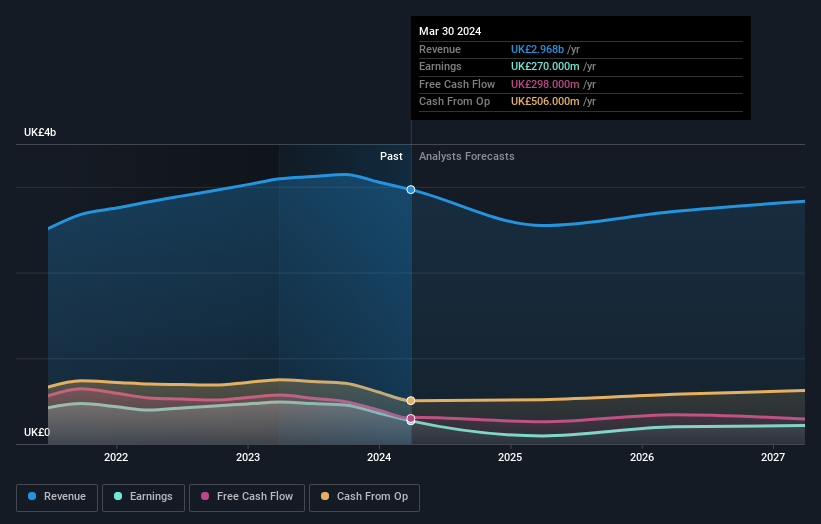Toggle the Earnings legend series
This screenshot has width=821, height=524.
click(143, 497)
